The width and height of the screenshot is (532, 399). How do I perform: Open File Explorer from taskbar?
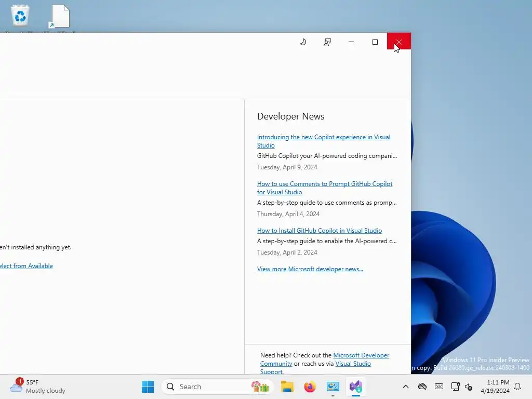287,387
